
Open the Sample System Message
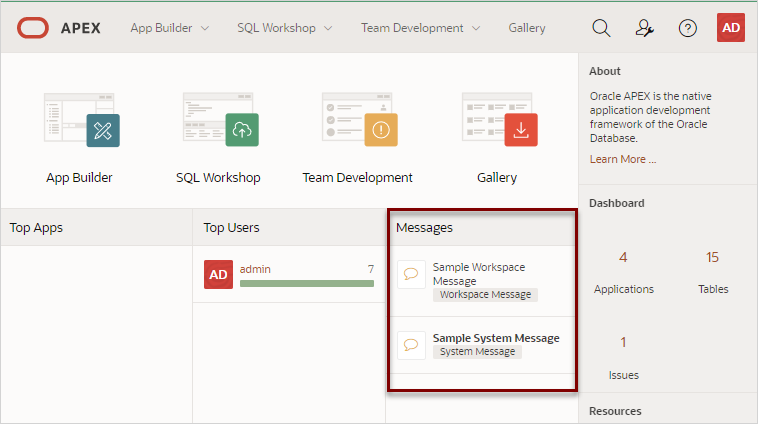click(x=496, y=338)
